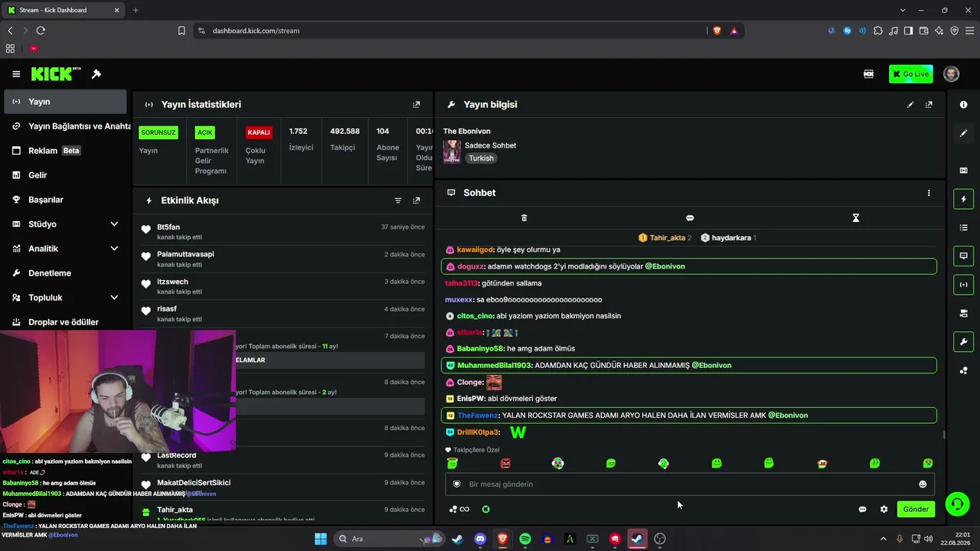
Task: Select the first emote in the emote row
Action: 452,463
